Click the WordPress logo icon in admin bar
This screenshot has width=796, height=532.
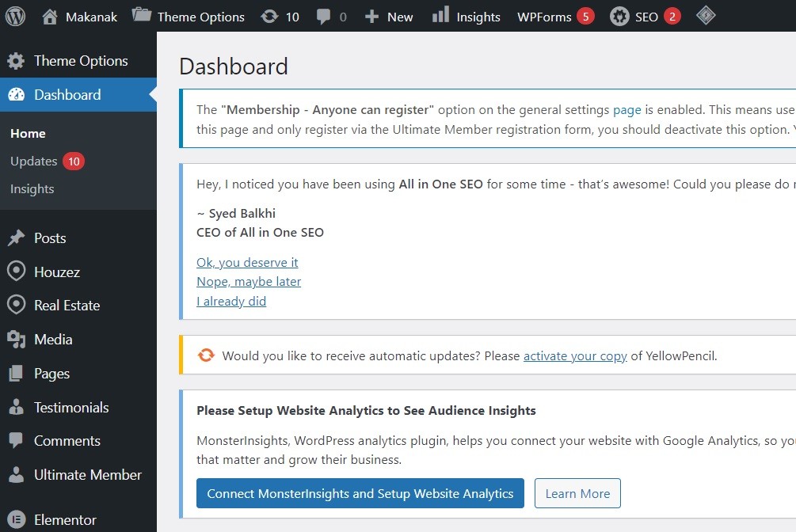click(15, 17)
